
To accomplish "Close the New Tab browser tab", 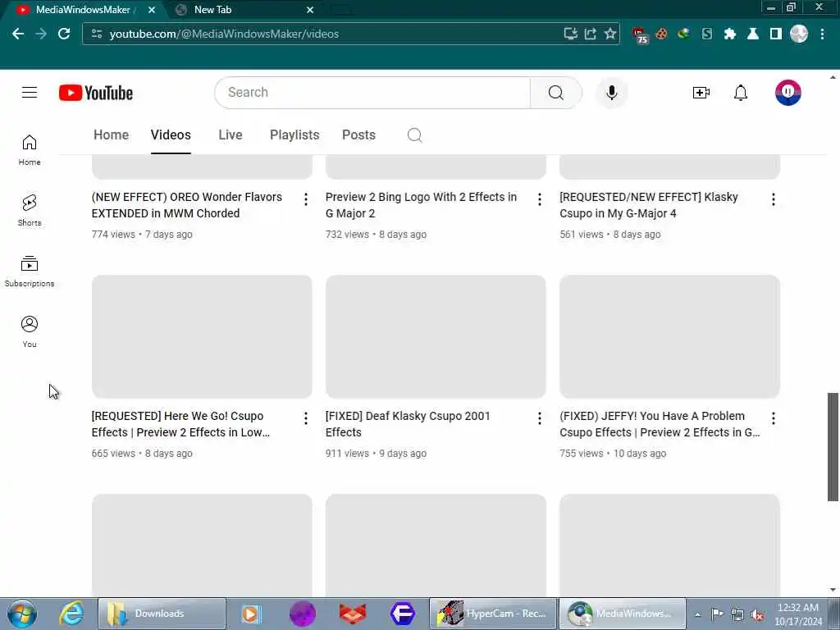I will click(309, 10).
